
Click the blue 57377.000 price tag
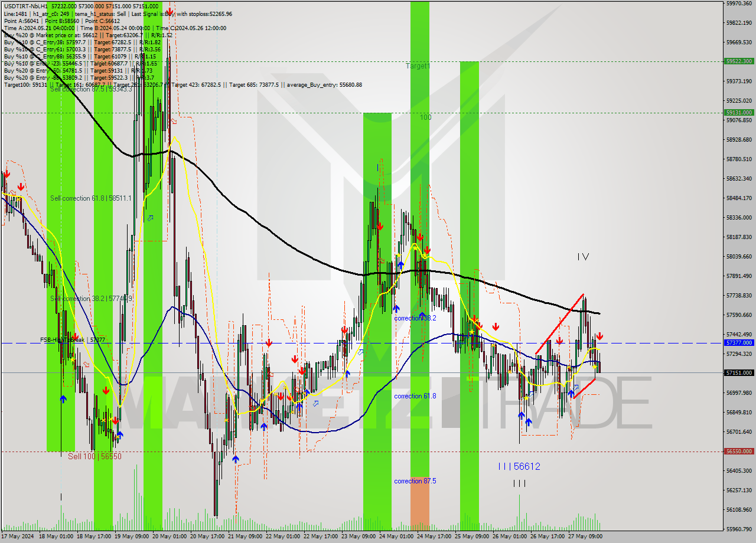[x=739, y=342]
